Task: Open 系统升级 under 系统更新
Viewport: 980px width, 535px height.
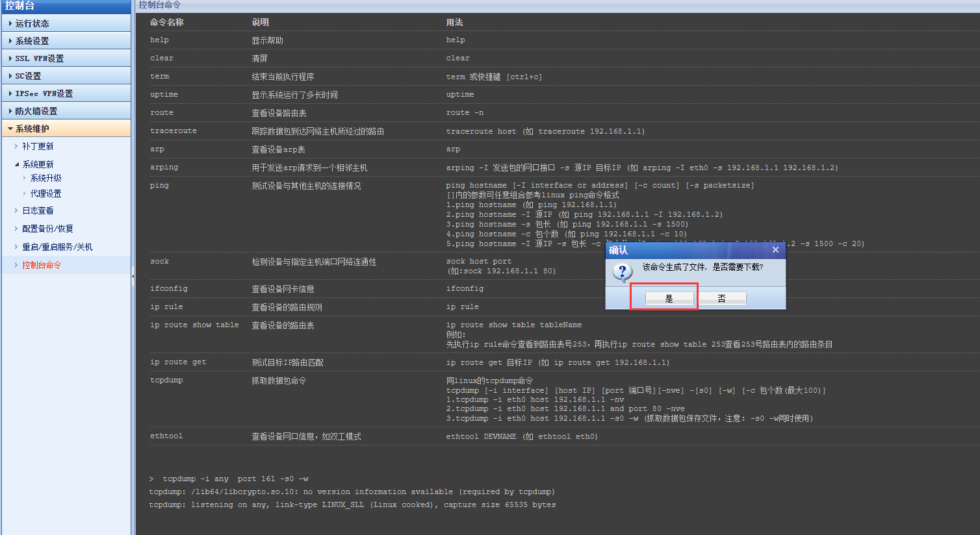Action: pyautogui.click(x=45, y=178)
